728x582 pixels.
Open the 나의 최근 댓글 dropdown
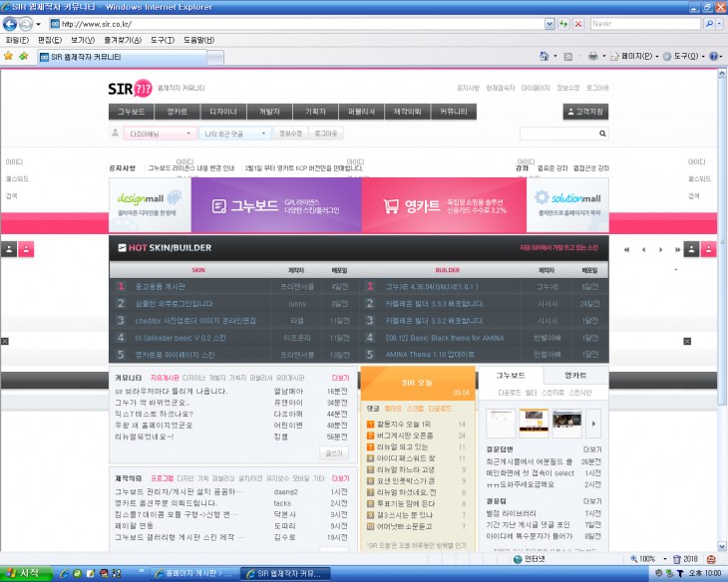coord(234,133)
